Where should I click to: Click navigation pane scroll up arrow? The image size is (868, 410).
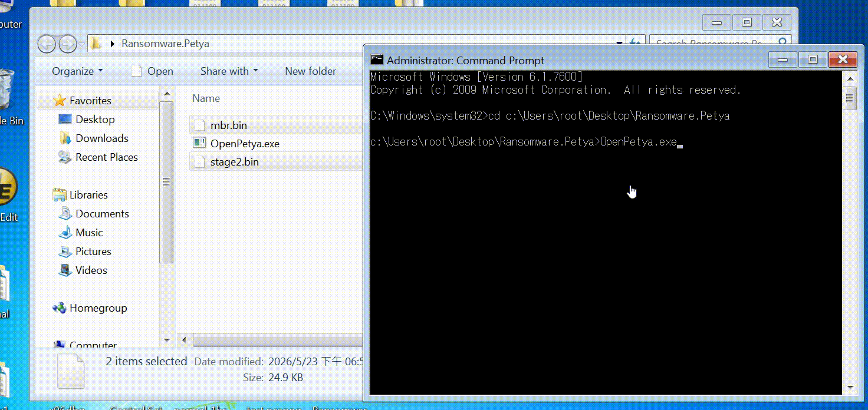click(x=167, y=92)
